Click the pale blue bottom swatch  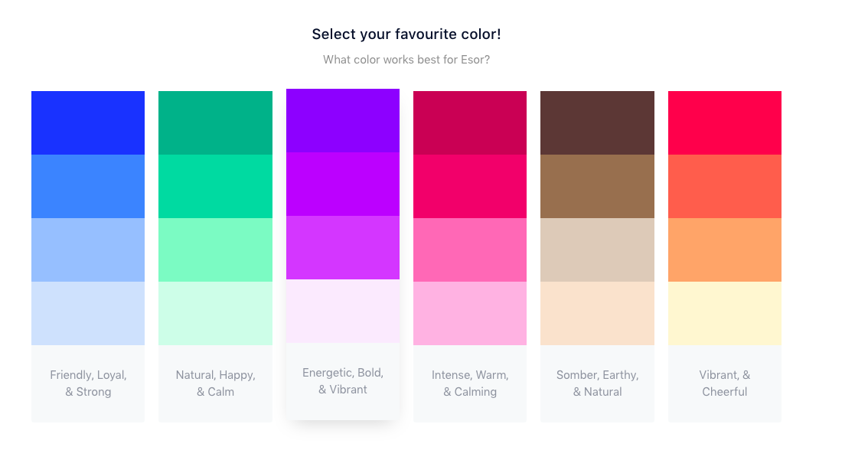88,313
